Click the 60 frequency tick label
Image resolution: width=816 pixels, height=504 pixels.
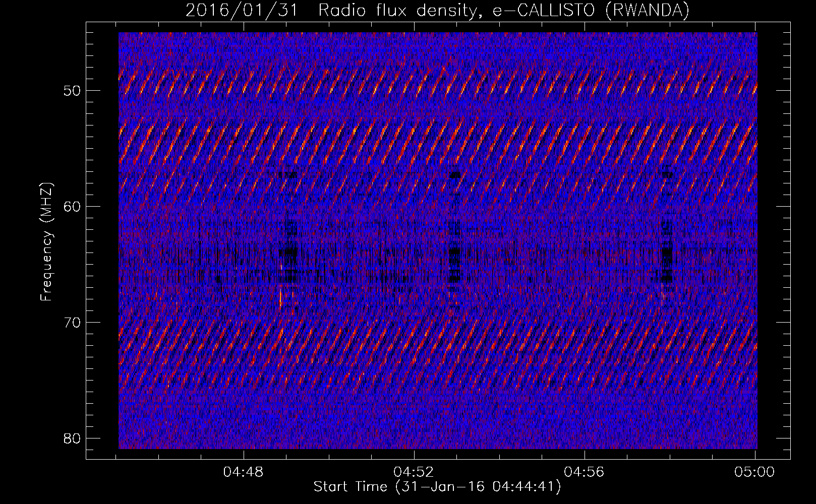point(73,207)
